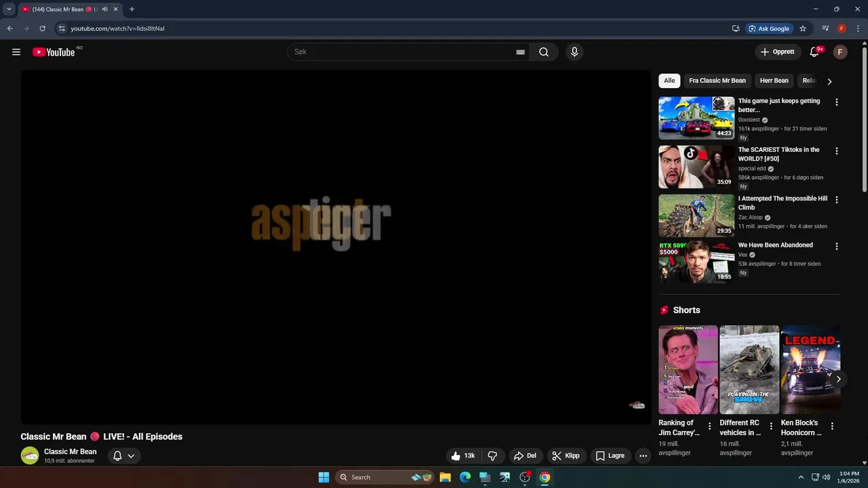The width and height of the screenshot is (868, 488).
Task: Show next Shorts with the arrow
Action: pos(838,379)
